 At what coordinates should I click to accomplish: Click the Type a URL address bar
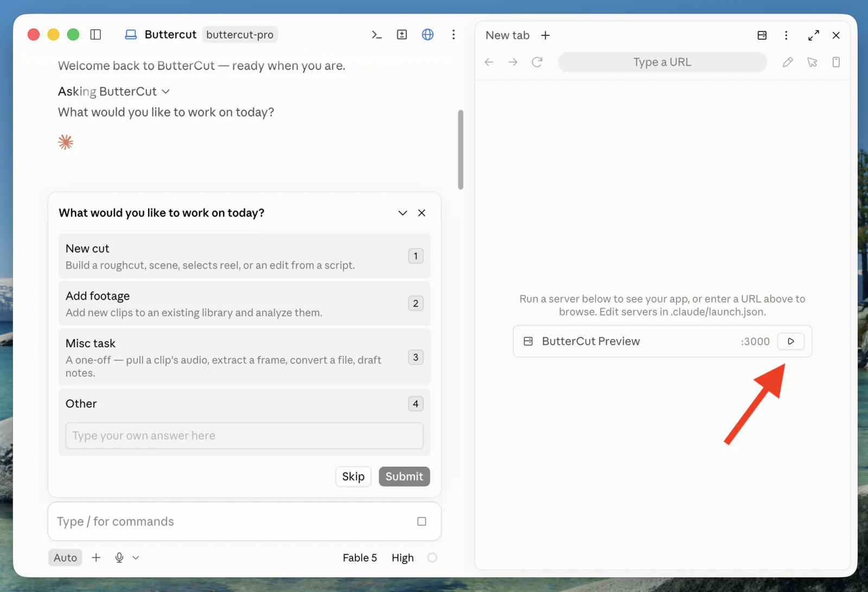pos(662,62)
